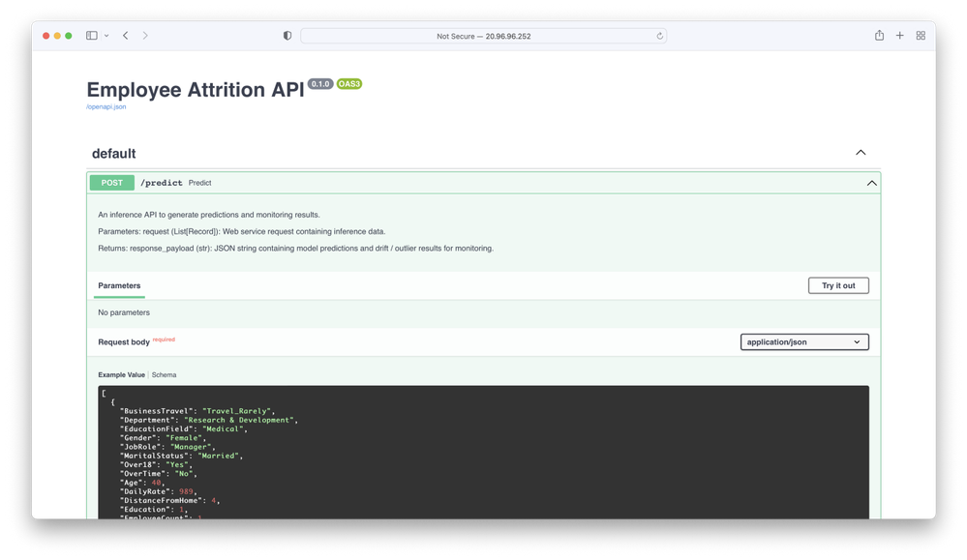Toggle the Safari sidebar icon
967x560 pixels.
pos(91,36)
